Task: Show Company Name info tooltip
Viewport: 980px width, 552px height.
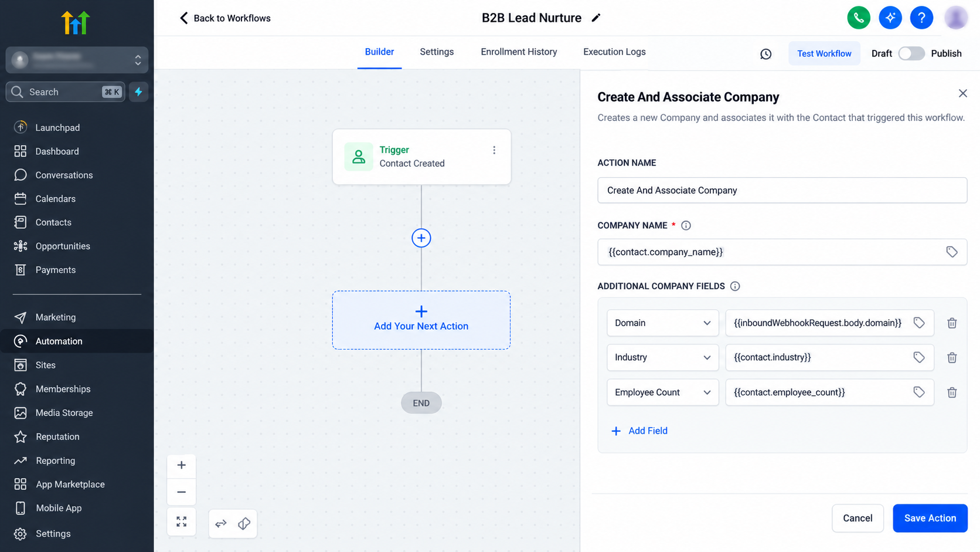Action: 686,225
